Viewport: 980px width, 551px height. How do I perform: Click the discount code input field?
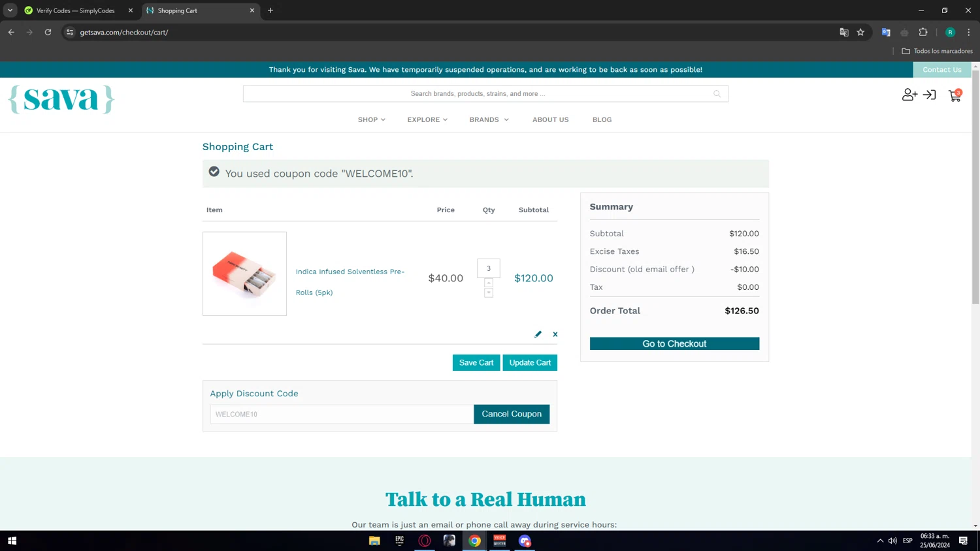tap(342, 414)
